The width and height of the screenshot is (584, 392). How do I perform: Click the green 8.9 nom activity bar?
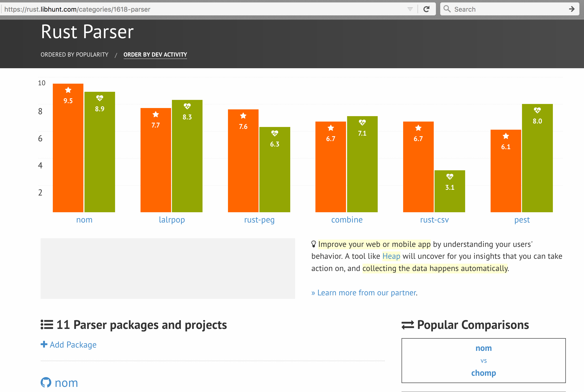[x=100, y=152]
